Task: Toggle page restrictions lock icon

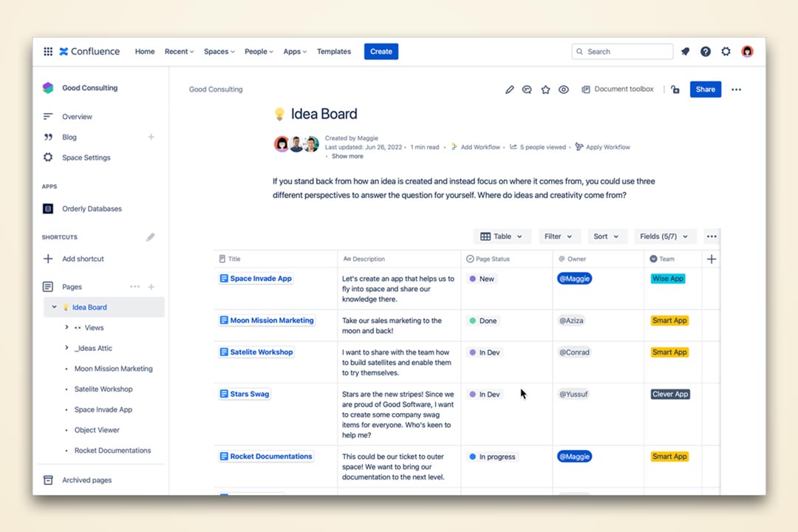Action: coord(675,89)
